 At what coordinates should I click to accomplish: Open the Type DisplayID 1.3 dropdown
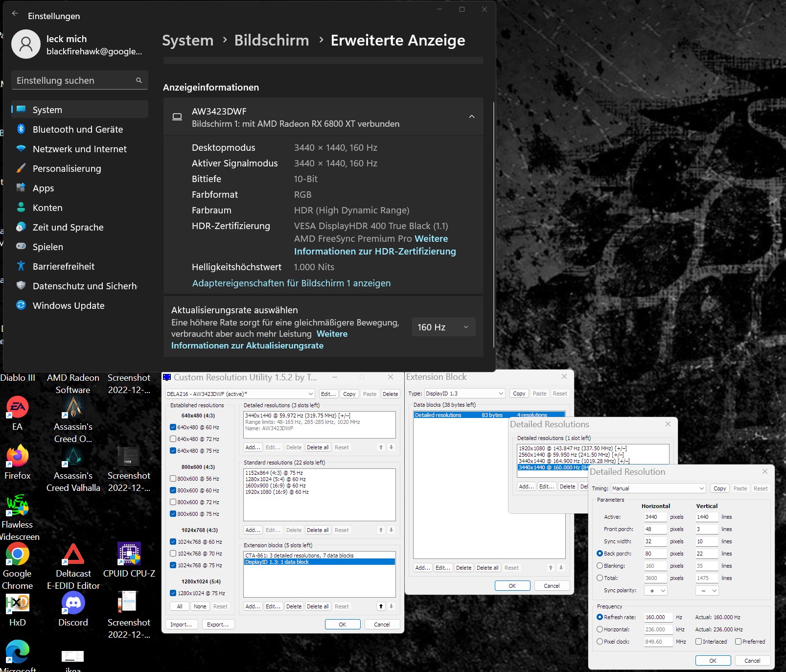pos(464,394)
